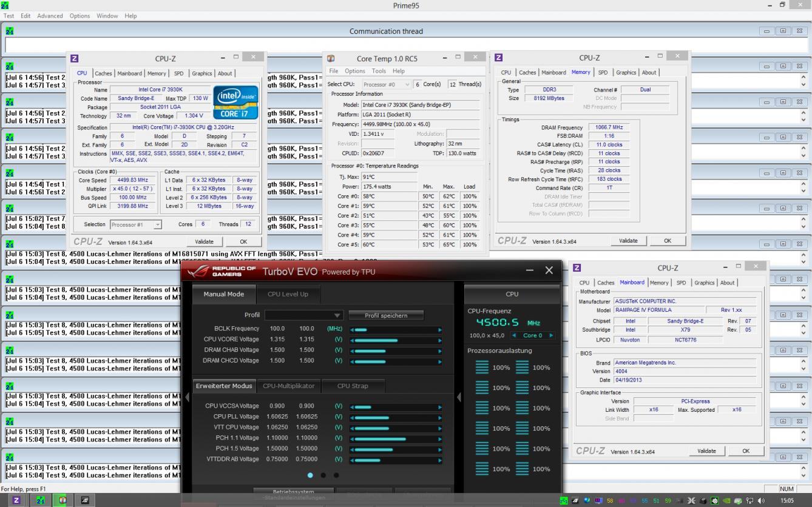This screenshot has height=507, width=812.
Task: Select the first page dot in TurboV
Action: [x=310, y=475]
